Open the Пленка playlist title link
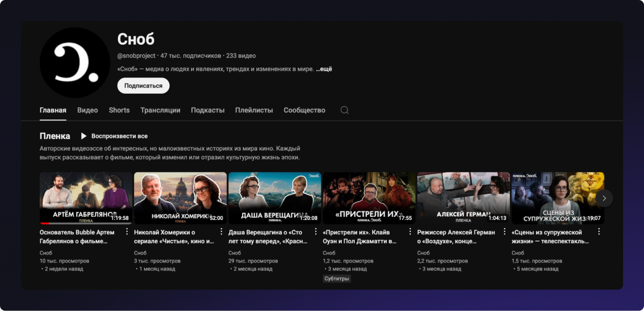Screen dimensions: 644x311 pos(55,136)
